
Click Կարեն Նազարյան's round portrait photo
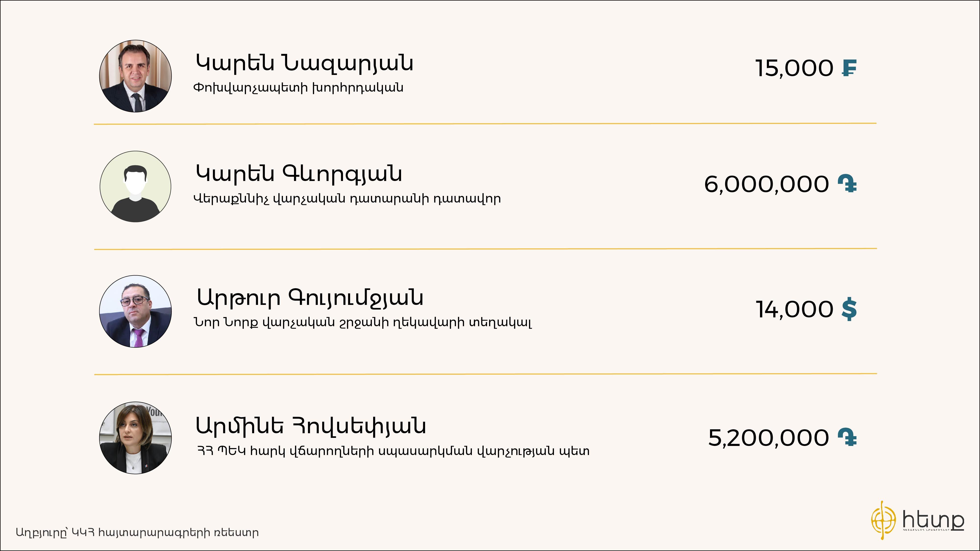135,76
